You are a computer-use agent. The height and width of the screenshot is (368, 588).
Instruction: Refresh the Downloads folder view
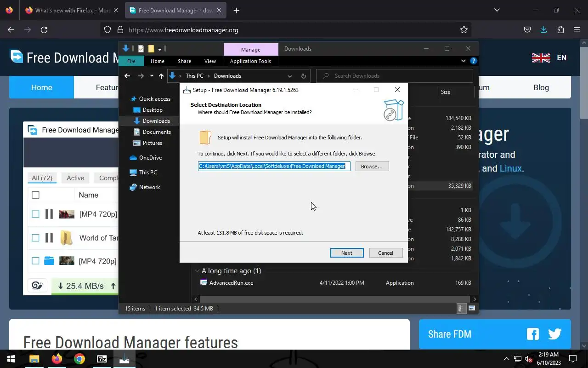[x=303, y=76]
